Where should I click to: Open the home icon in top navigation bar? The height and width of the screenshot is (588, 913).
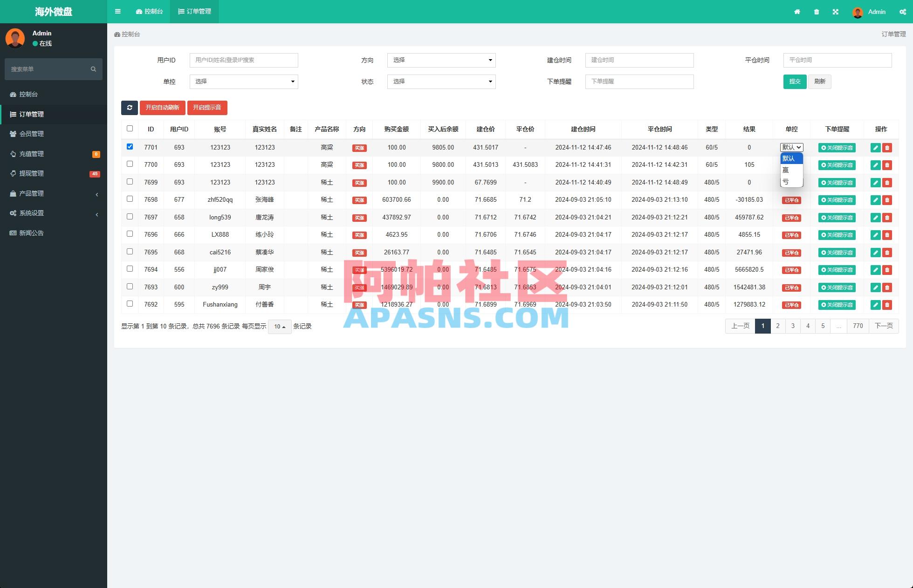[797, 12]
